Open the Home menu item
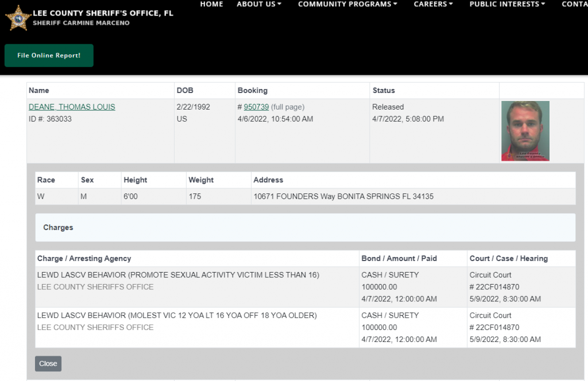The image size is (588, 381). tap(211, 4)
